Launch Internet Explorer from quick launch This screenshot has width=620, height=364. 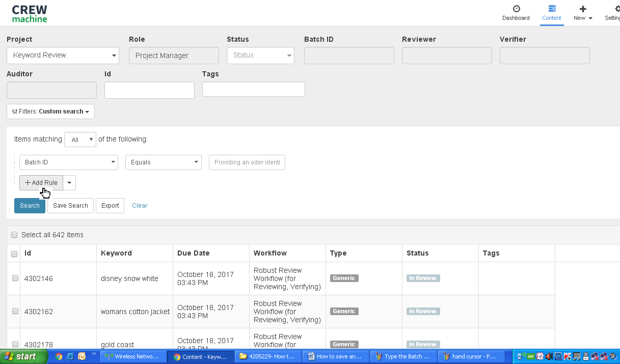pos(70,356)
